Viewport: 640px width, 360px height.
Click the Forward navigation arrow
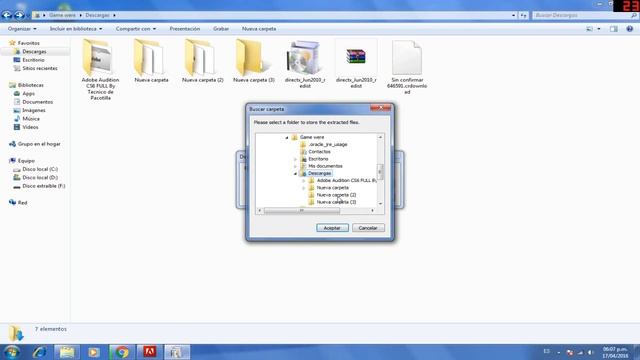(19, 15)
